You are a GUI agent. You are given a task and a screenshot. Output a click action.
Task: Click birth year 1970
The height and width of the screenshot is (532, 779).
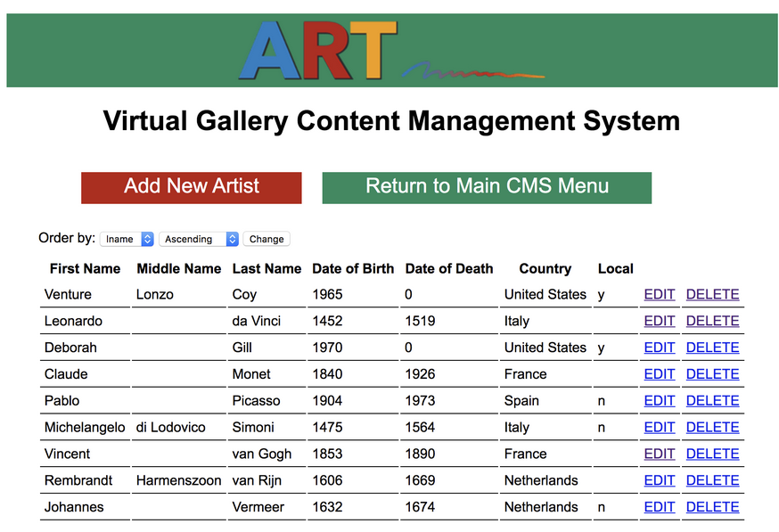327,348
